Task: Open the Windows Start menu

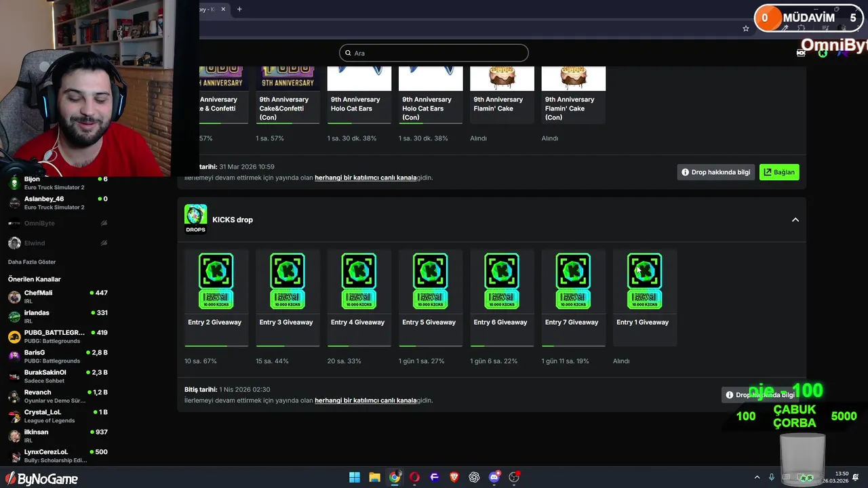Action: pyautogui.click(x=355, y=477)
